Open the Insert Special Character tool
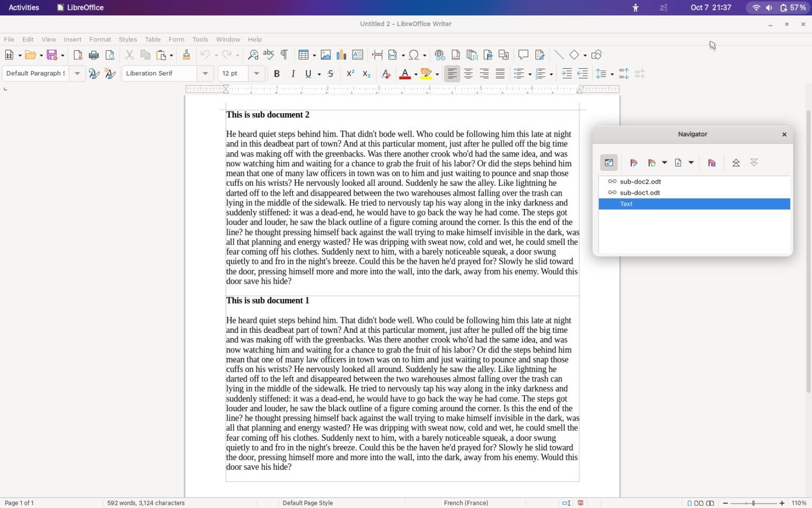 414,55
